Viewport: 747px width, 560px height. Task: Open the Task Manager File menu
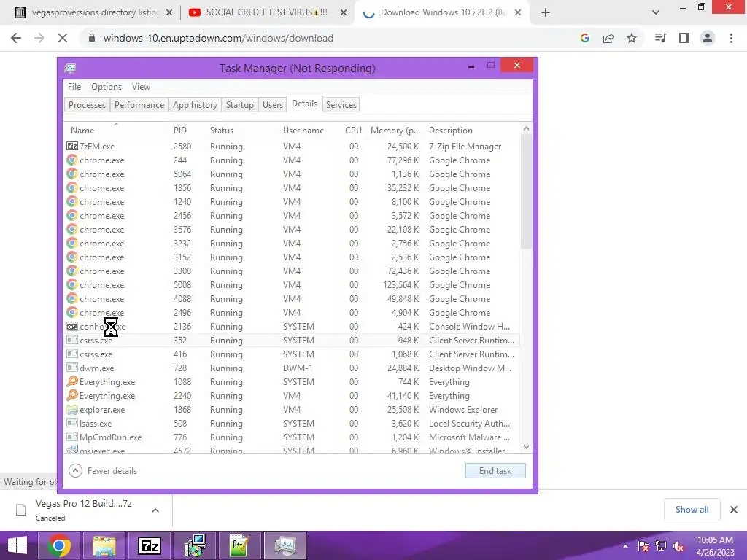click(74, 87)
